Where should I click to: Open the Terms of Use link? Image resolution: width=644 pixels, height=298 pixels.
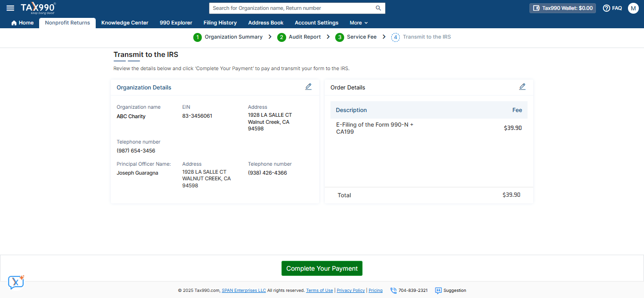(320, 290)
